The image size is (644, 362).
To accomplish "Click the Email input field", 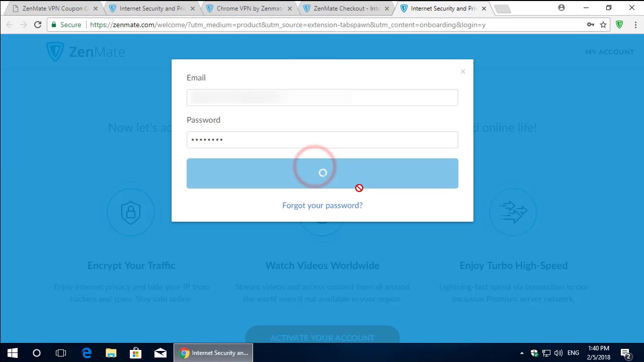I will coord(322,98).
